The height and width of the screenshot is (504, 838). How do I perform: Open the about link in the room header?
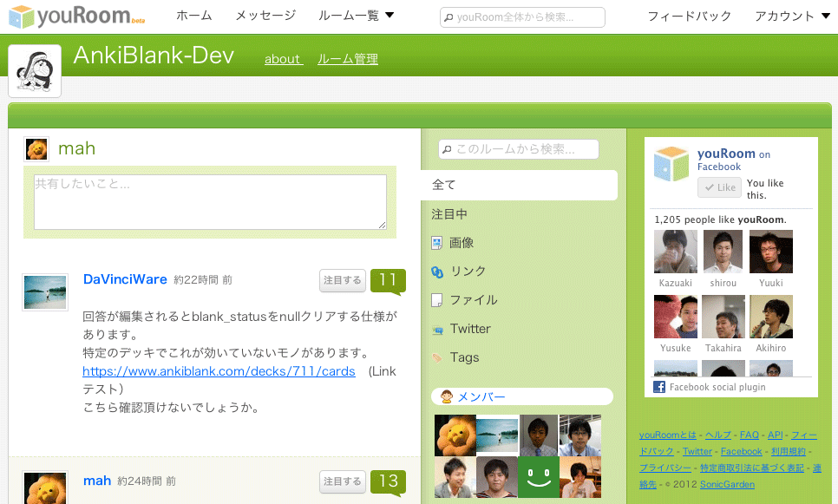[x=284, y=59]
